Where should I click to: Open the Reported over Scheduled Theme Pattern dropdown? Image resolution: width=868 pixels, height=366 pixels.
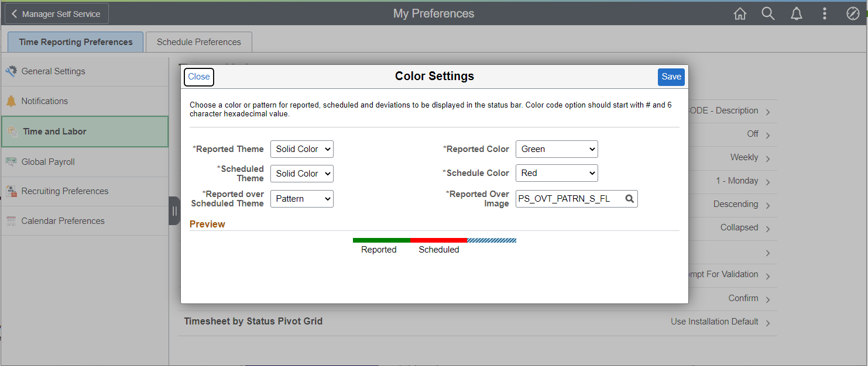(x=301, y=199)
